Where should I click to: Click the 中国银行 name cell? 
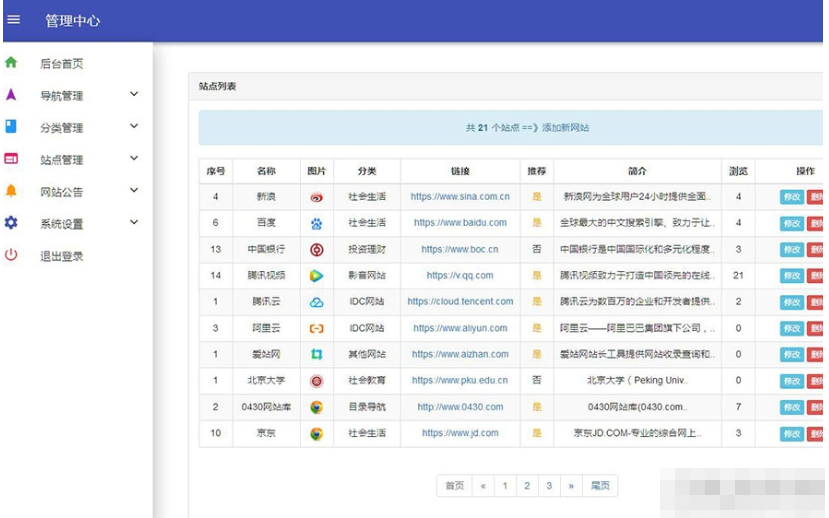[x=266, y=249]
